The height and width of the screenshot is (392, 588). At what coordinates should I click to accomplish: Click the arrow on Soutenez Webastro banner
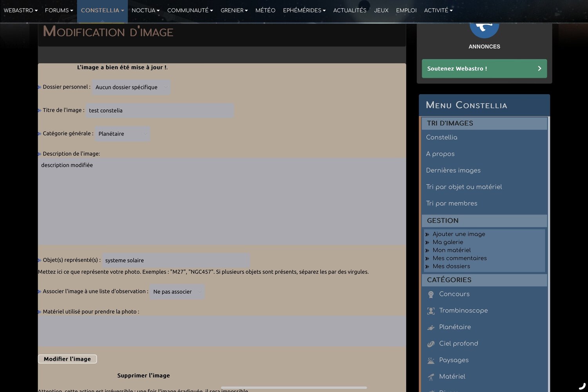click(539, 69)
